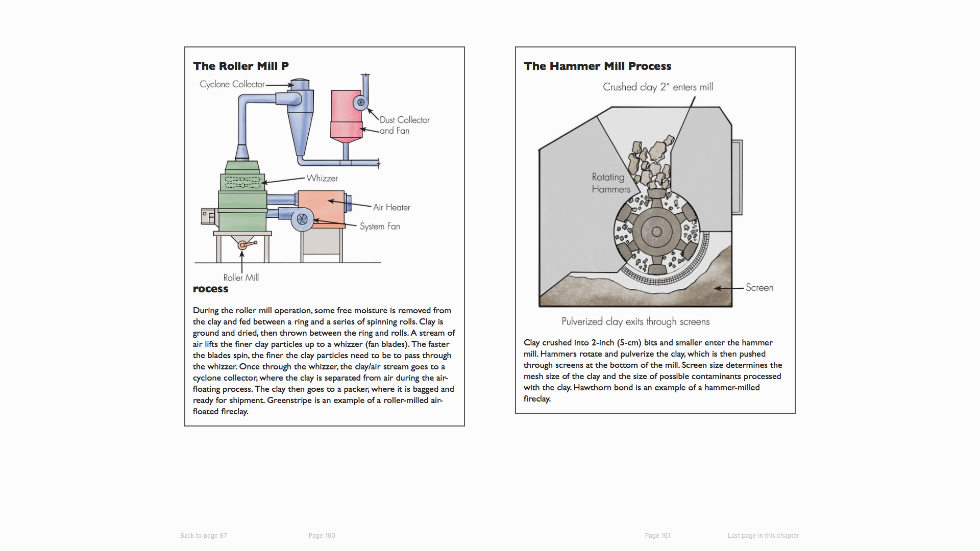Click paragraph starting 'Clay crushed into 2-inch'
The height and width of the screenshot is (551, 980).
click(653, 370)
